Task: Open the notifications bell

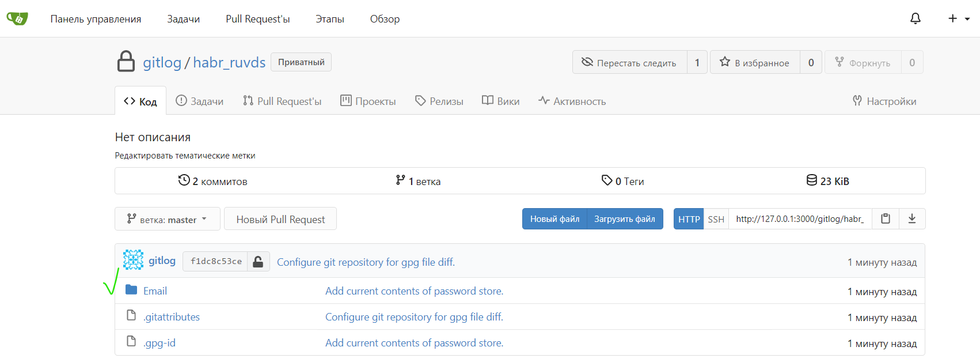Action: click(915, 18)
